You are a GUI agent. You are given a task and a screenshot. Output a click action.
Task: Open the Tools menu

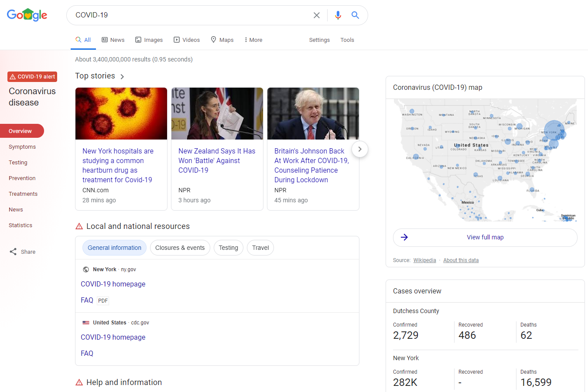point(347,40)
